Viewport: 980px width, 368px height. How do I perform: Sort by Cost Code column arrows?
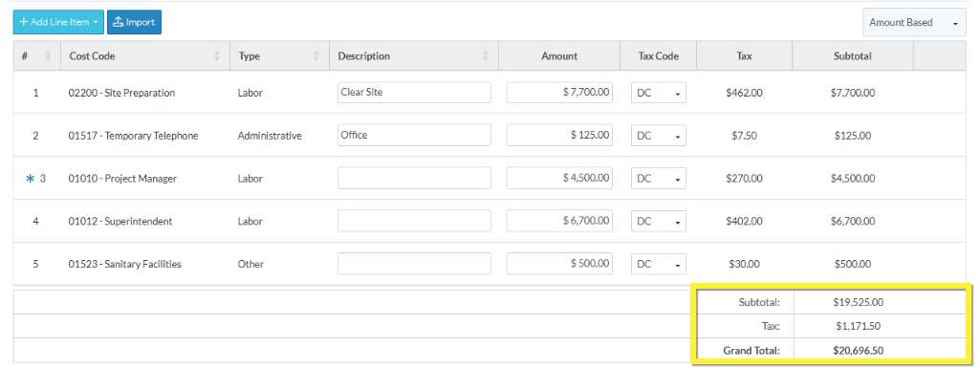(x=217, y=56)
